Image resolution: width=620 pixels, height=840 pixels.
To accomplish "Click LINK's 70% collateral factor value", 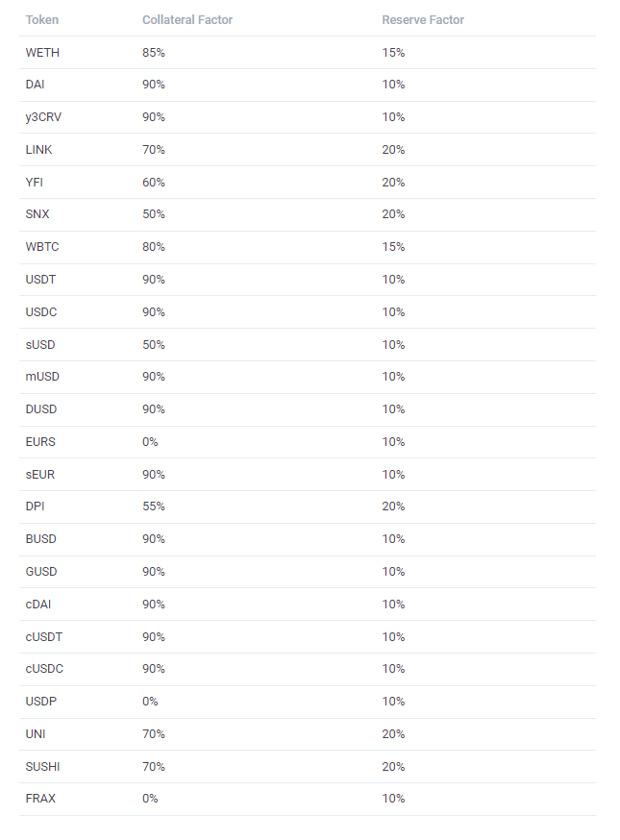I will click(x=153, y=150).
